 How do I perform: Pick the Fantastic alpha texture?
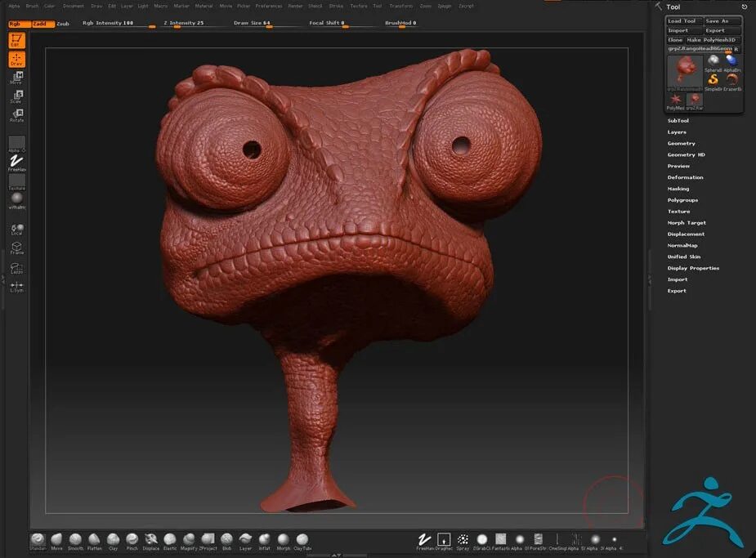click(501, 540)
